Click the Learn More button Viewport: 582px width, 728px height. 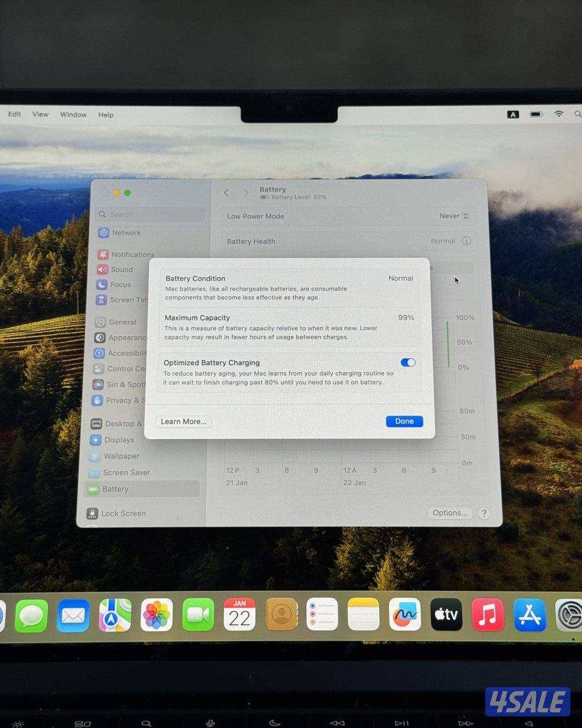(183, 422)
